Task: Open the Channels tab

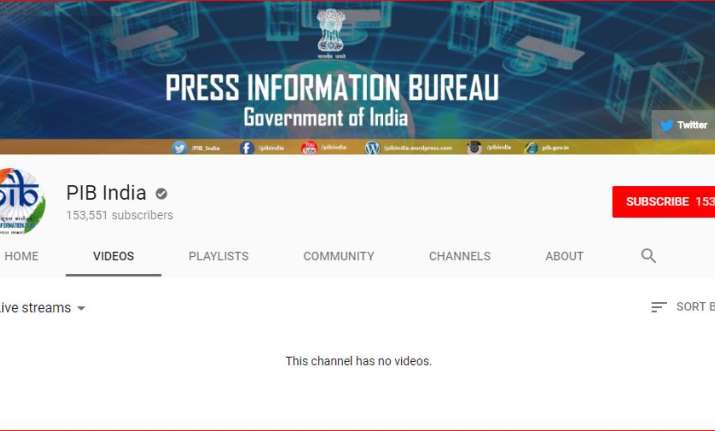Action: 460,256
